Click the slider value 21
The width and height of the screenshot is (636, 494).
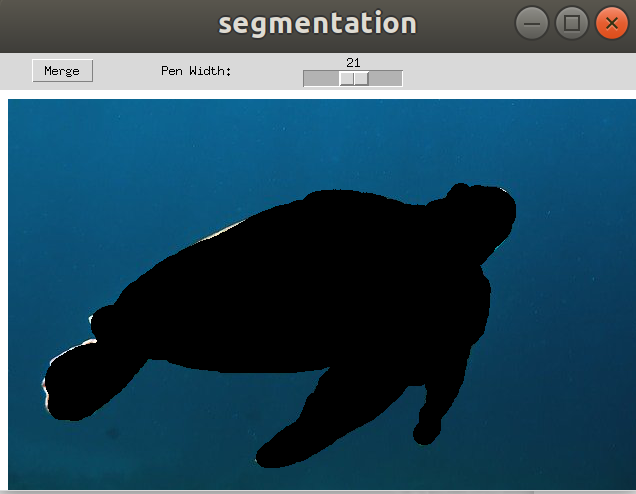click(353, 62)
